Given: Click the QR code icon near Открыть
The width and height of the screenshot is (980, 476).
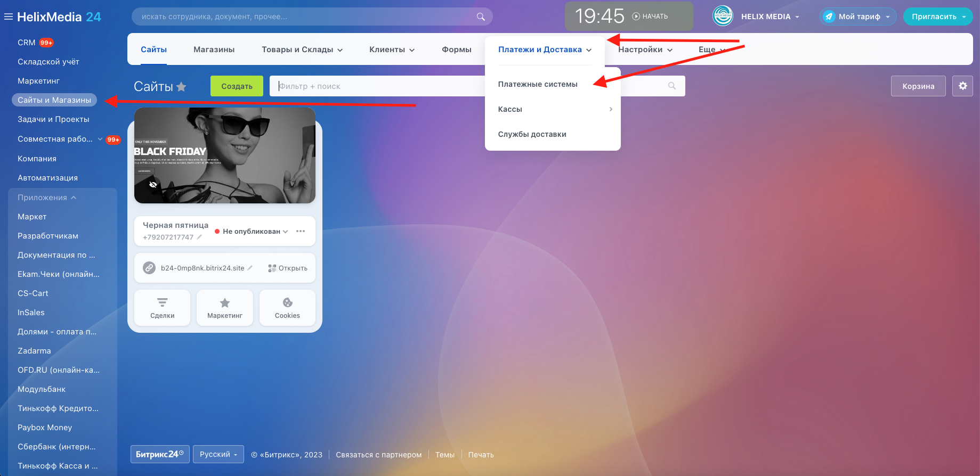Looking at the screenshot, I should coord(272,268).
